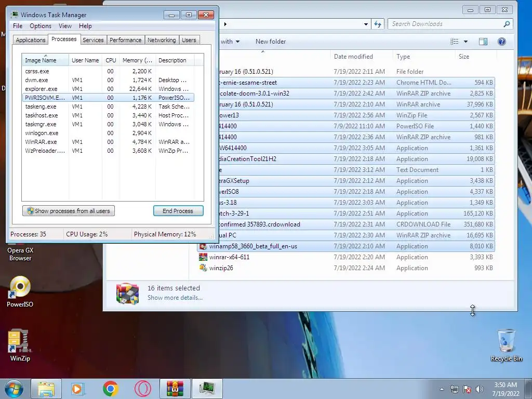Select the diaCreationTool21H2 file row
This screenshot has height=399, width=532.
click(x=356, y=159)
